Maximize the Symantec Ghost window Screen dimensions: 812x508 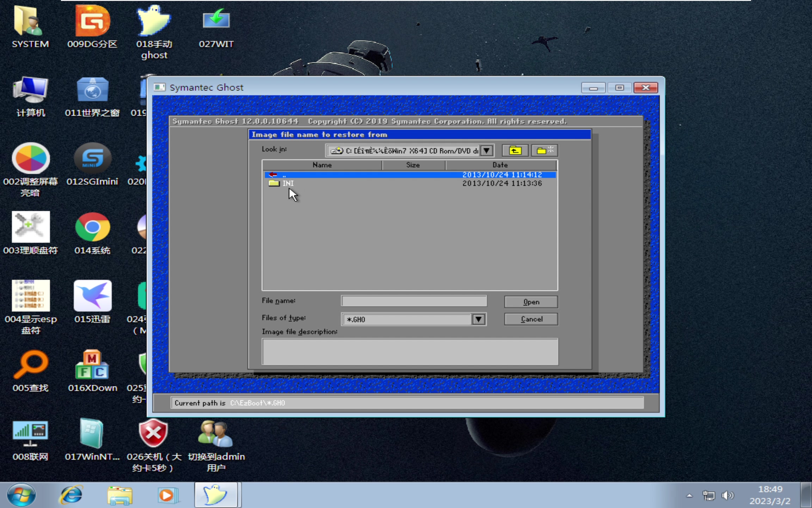619,87
